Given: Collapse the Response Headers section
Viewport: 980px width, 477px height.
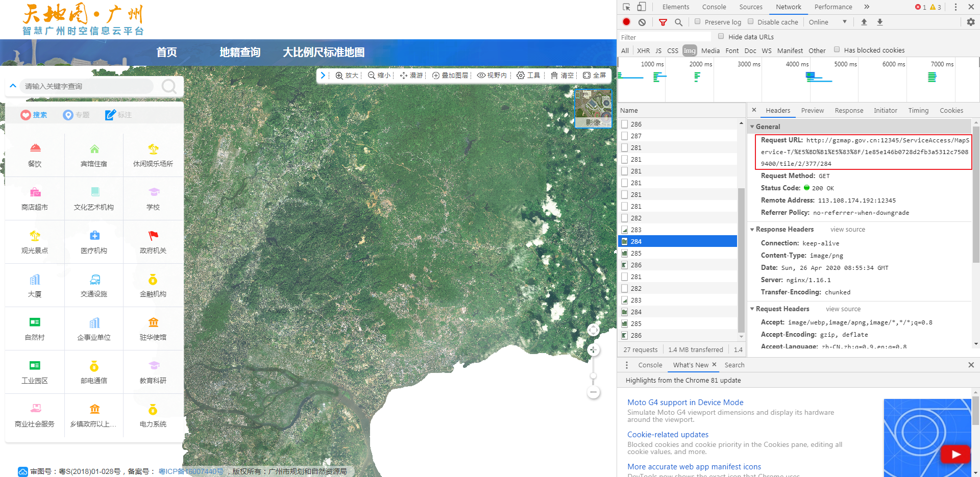Looking at the screenshot, I should click(752, 230).
